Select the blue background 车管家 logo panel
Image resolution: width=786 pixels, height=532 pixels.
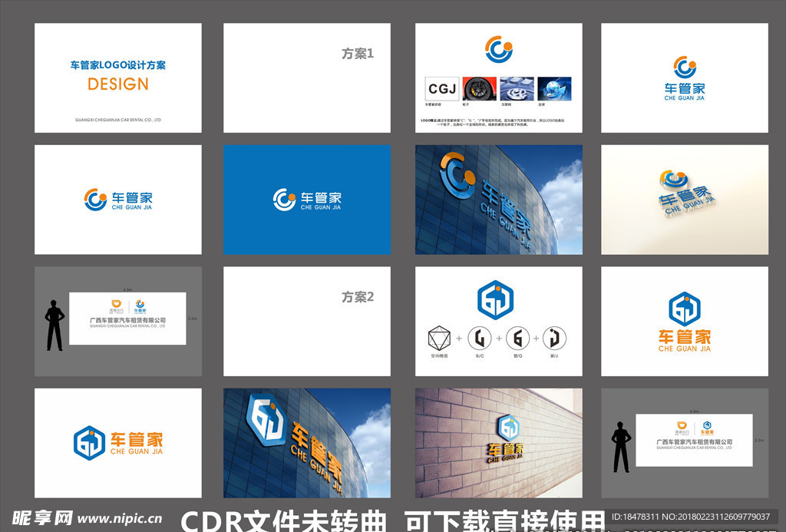coord(306,199)
